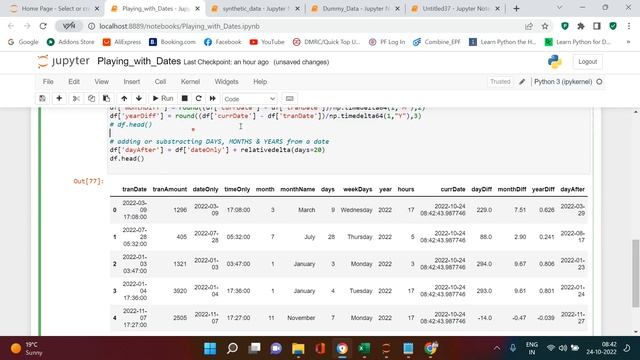Image resolution: width=640 pixels, height=360 pixels.
Task: Paste cells below icon
Action: click(x=106, y=98)
